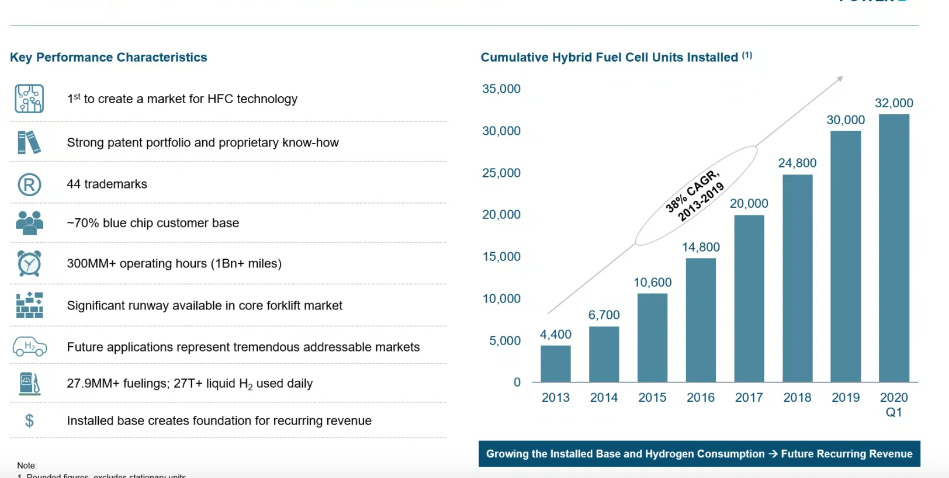Select the dollar sign icon for recurring revenue
The image size is (949, 478).
30,421
